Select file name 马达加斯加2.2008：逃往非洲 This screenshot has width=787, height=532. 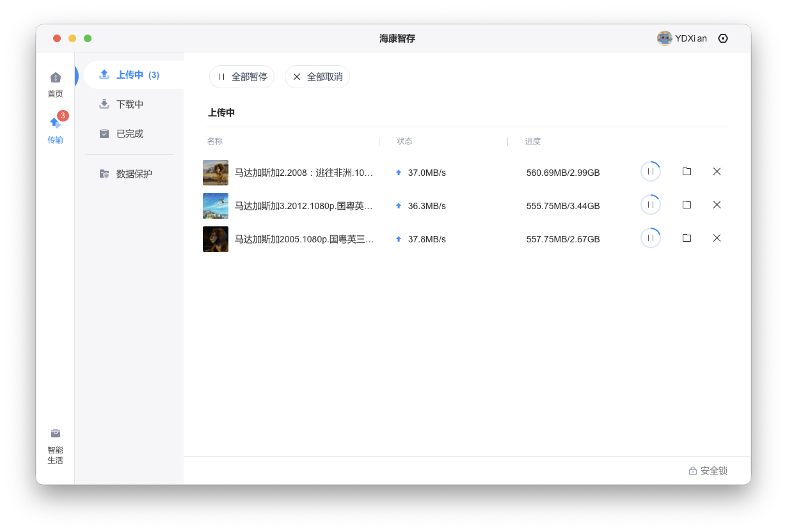pos(304,173)
